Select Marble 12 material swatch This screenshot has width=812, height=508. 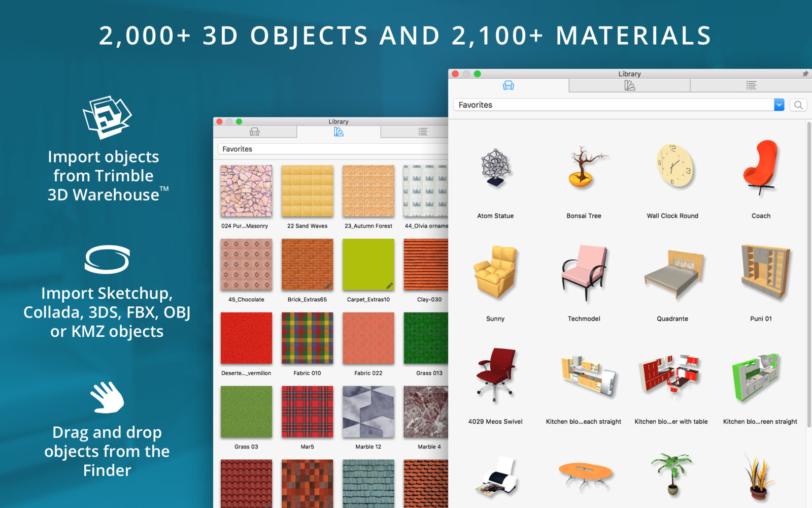tap(368, 412)
